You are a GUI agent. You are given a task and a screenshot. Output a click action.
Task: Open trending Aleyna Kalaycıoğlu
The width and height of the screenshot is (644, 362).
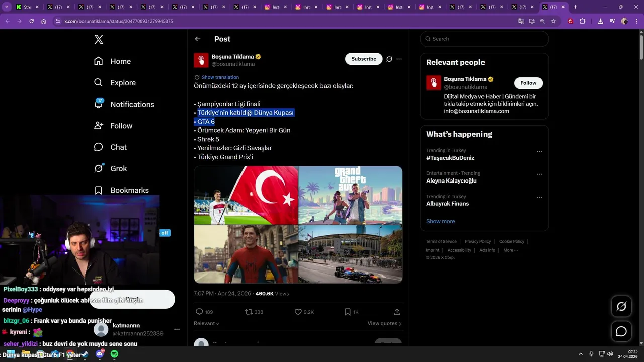[x=451, y=180]
